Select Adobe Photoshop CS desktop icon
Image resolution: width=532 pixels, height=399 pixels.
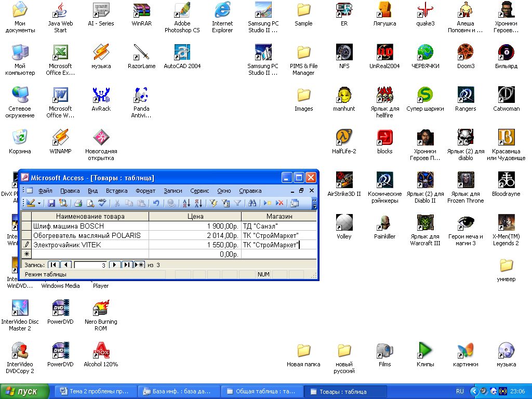(182, 18)
